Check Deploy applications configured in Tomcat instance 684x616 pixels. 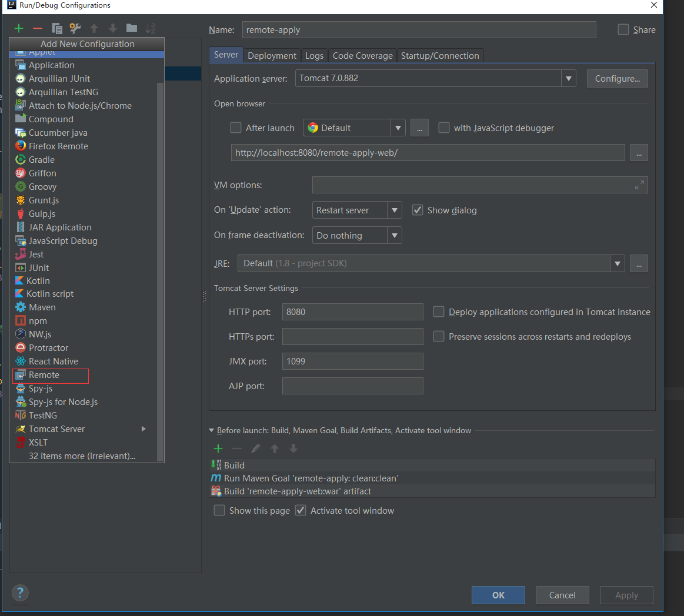click(438, 312)
